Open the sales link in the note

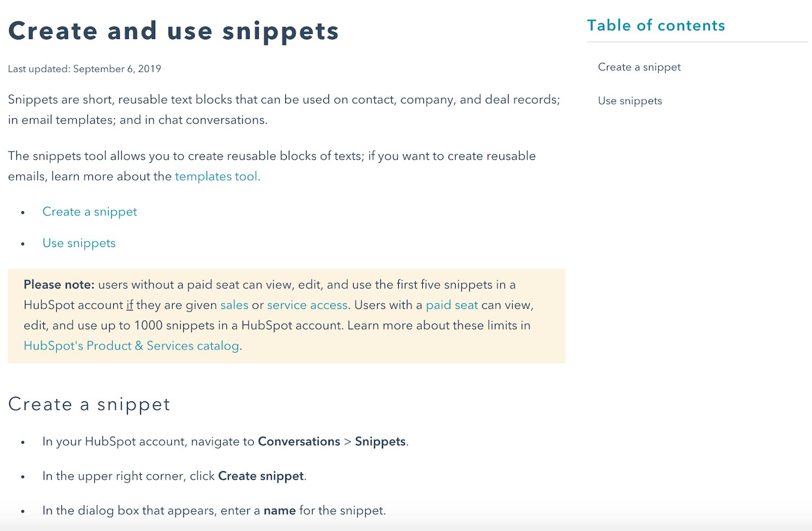tap(234, 305)
